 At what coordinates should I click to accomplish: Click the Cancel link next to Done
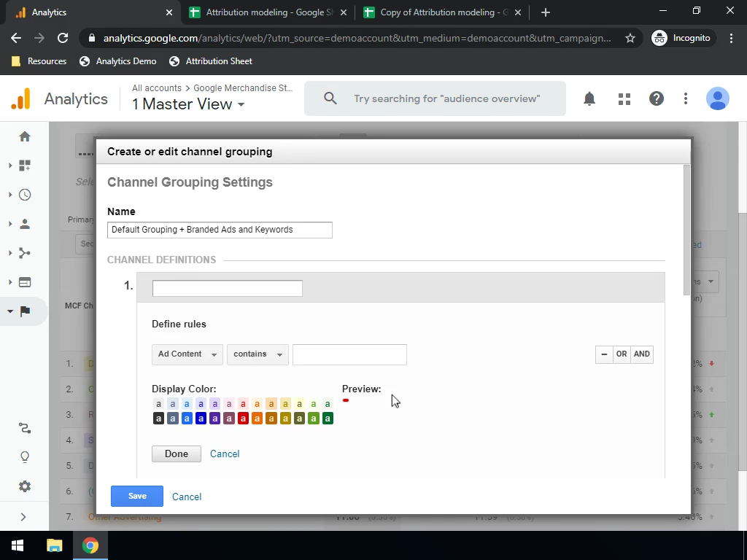(x=225, y=454)
